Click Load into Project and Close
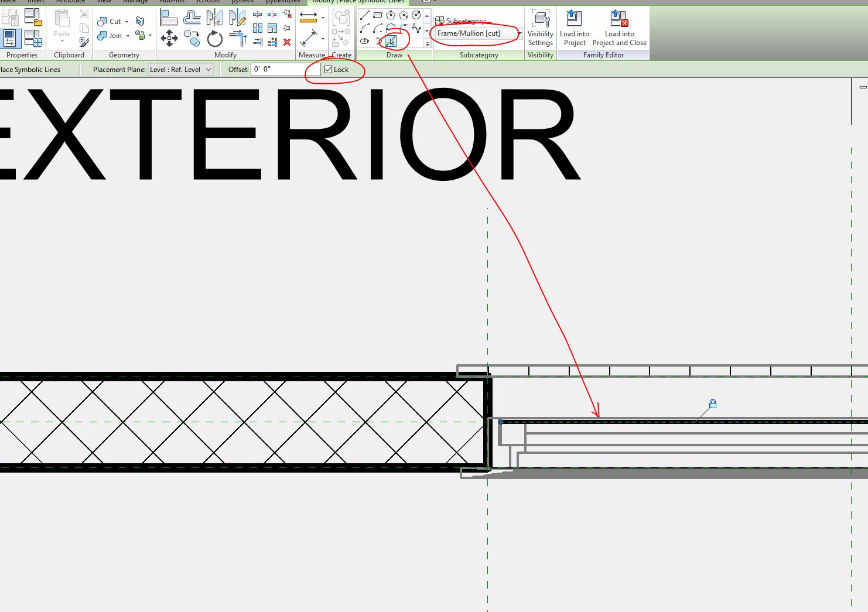The image size is (868, 612). pos(619,28)
